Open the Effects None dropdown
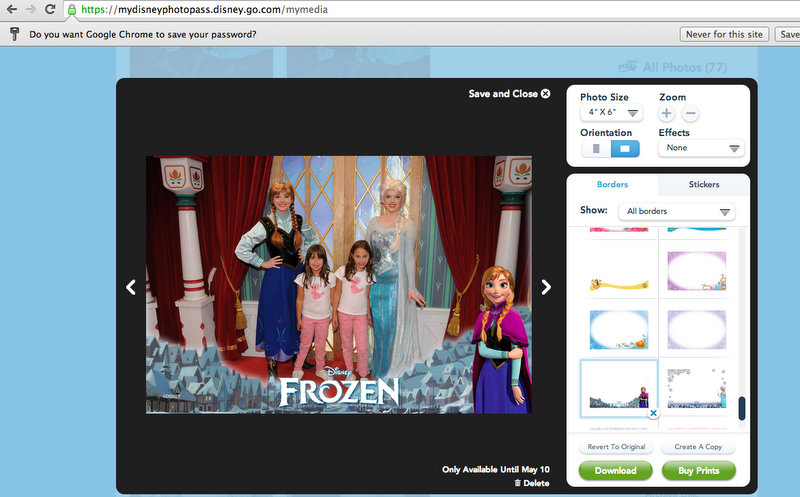800x497 pixels. click(x=701, y=148)
